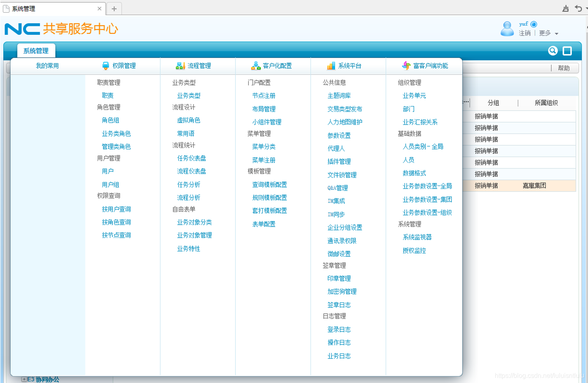Open the 授权监控 link
The height and width of the screenshot is (383, 588).
pos(414,251)
